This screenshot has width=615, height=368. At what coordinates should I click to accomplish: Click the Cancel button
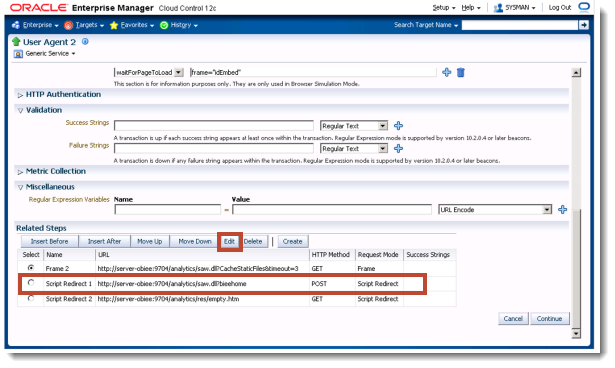(513, 319)
